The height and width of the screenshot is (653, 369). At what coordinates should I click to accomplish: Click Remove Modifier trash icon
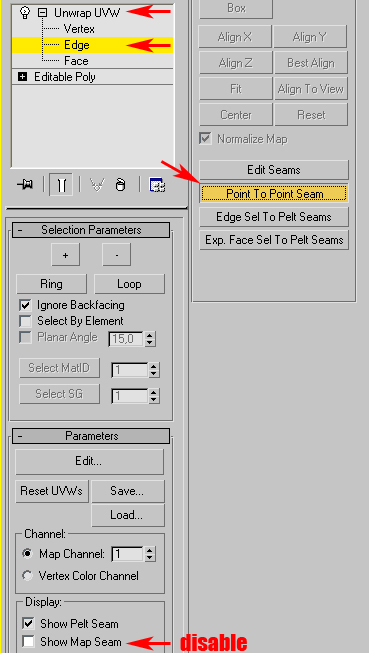tap(120, 184)
